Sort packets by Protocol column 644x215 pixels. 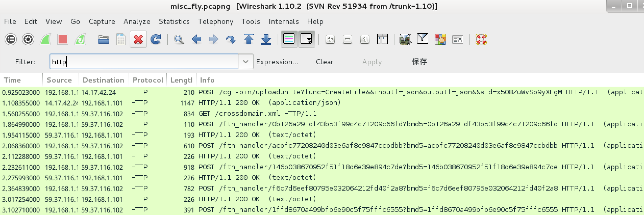(148, 80)
